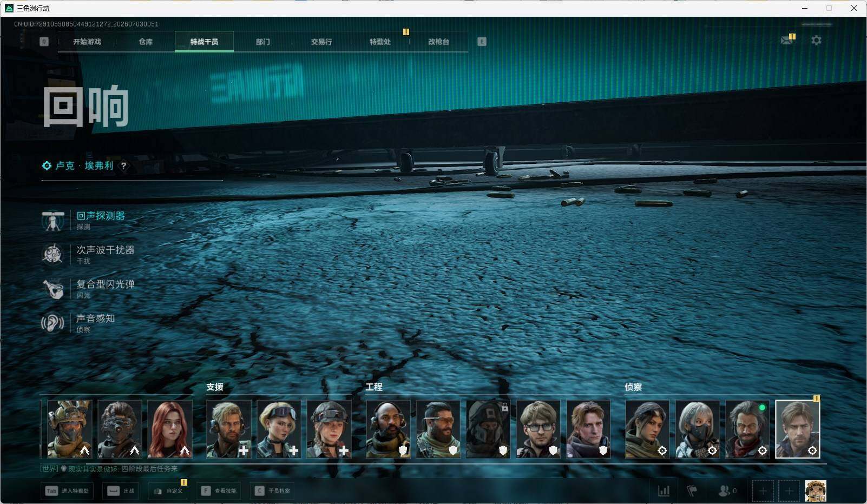Open the mail envelope icon
Viewport: 867px width, 504px height.
tap(787, 41)
